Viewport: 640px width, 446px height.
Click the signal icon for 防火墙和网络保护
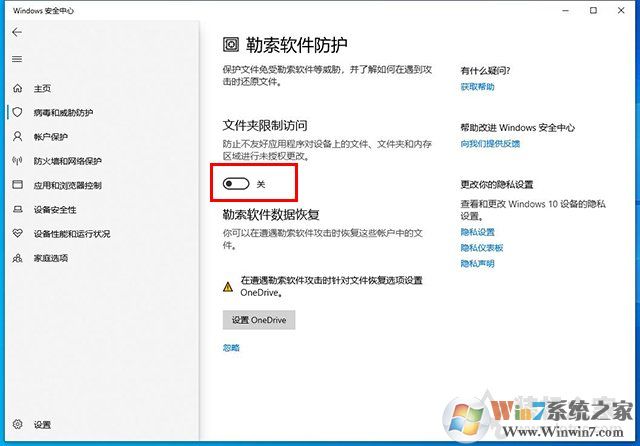tap(17, 161)
